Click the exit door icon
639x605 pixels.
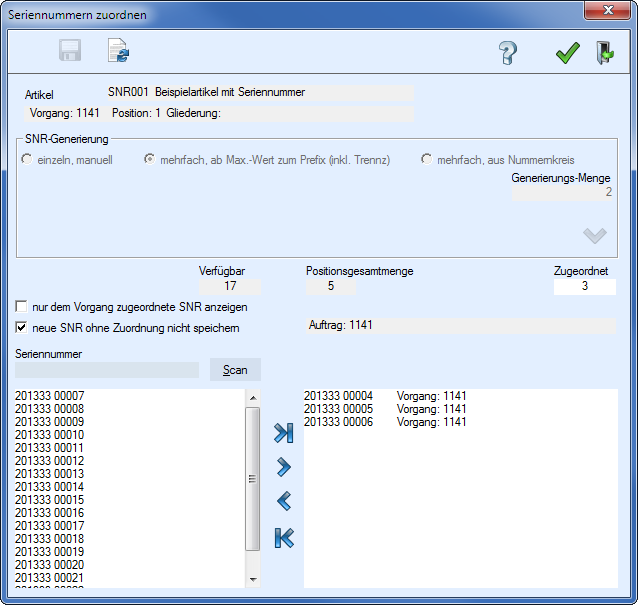tap(605, 53)
